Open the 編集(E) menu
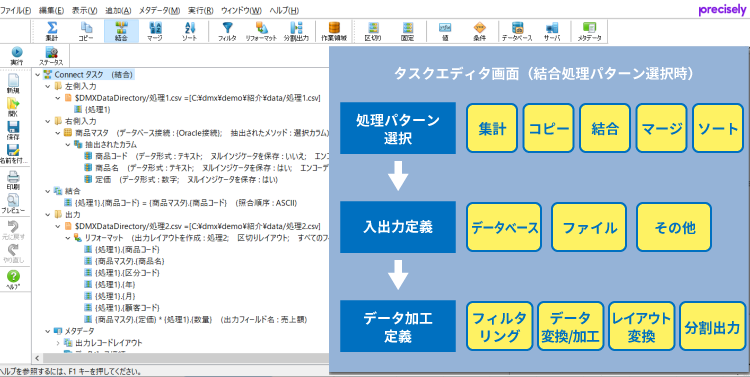Image resolution: width=750 pixels, height=377 pixels. [52, 10]
